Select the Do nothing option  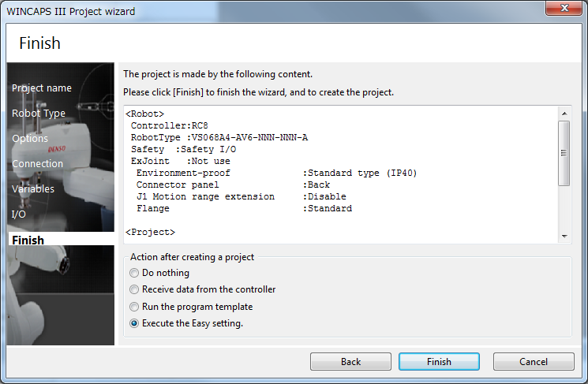click(x=134, y=273)
